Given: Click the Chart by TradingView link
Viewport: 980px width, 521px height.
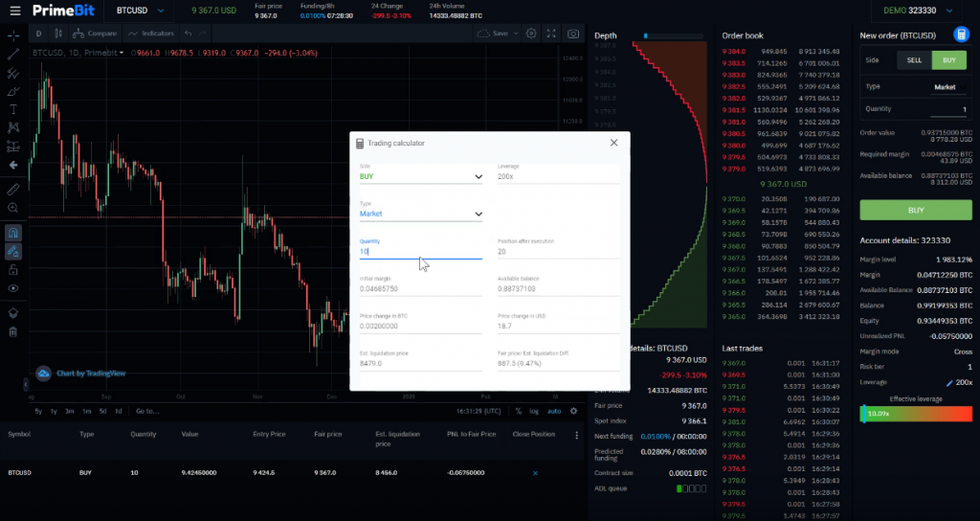Looking at the screenshot, I should point(91,374).
